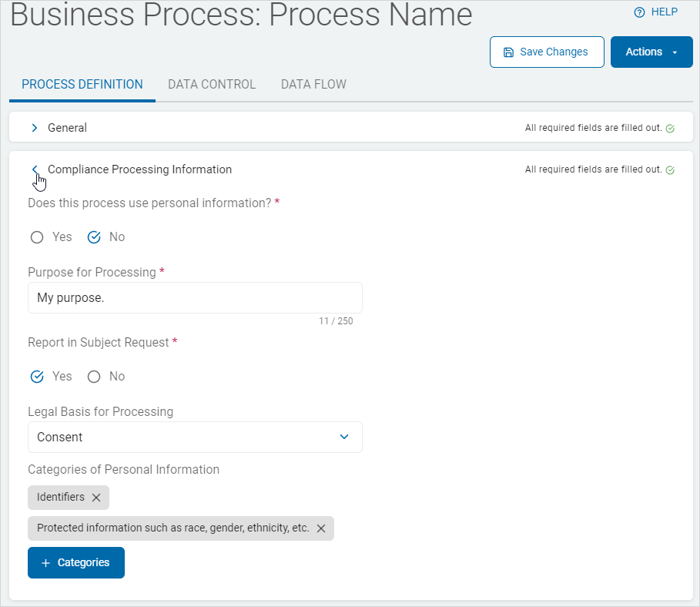Screen dimensions: 700x607
Task: Click the floppy disk icon in Save Changes
Action: 508,52
